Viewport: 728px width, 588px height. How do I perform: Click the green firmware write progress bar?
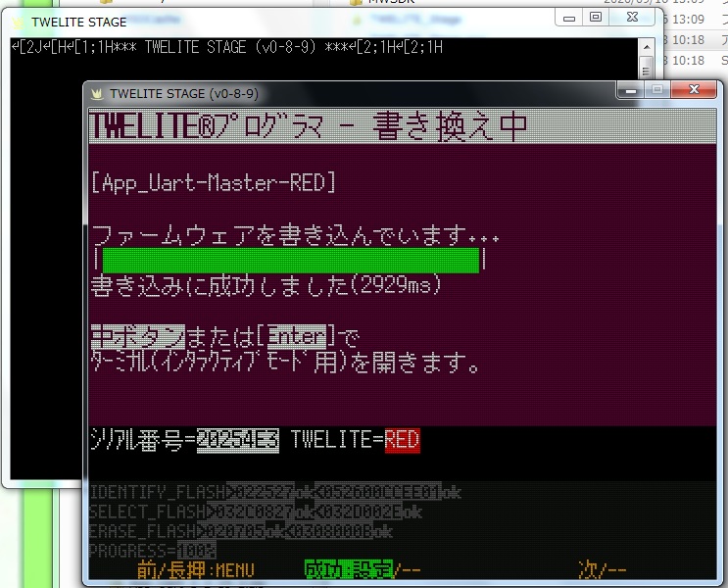[291, 260]
